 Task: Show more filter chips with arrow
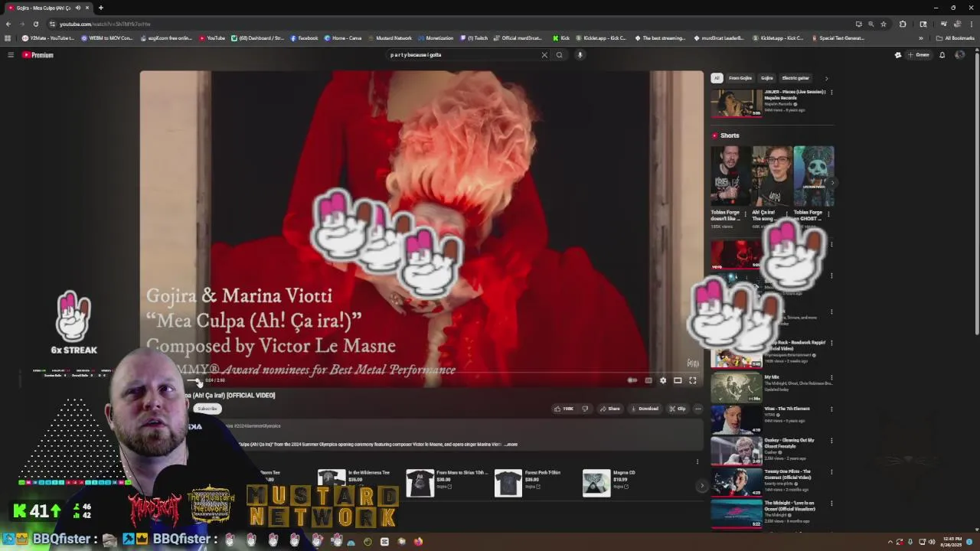tap(826, 78)
